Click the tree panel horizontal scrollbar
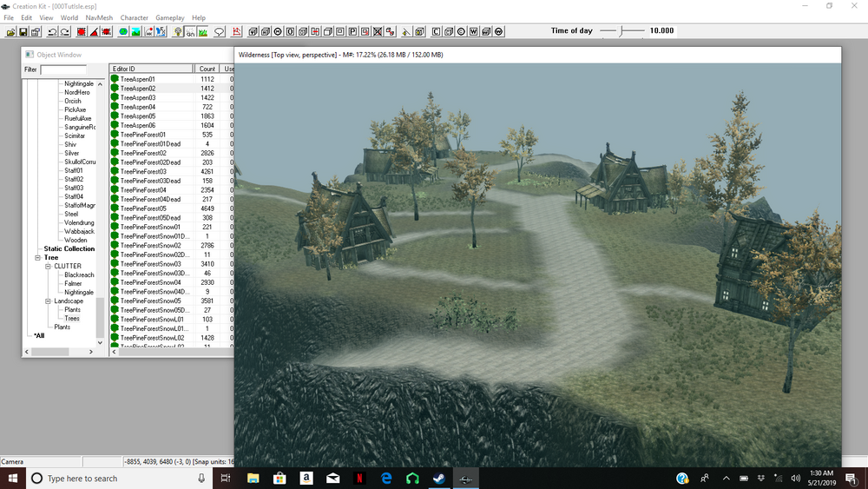The height and width of the screenshot is (489, 868). [49, 352]
